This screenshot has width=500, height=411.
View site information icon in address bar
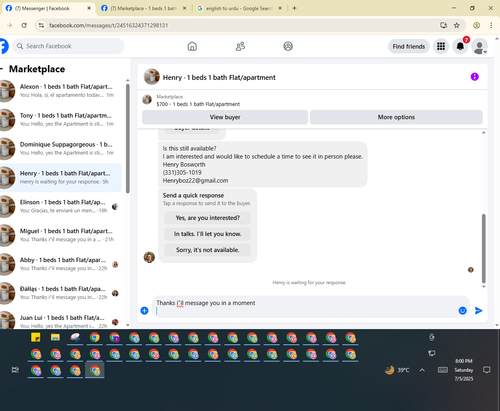point(41,25)
